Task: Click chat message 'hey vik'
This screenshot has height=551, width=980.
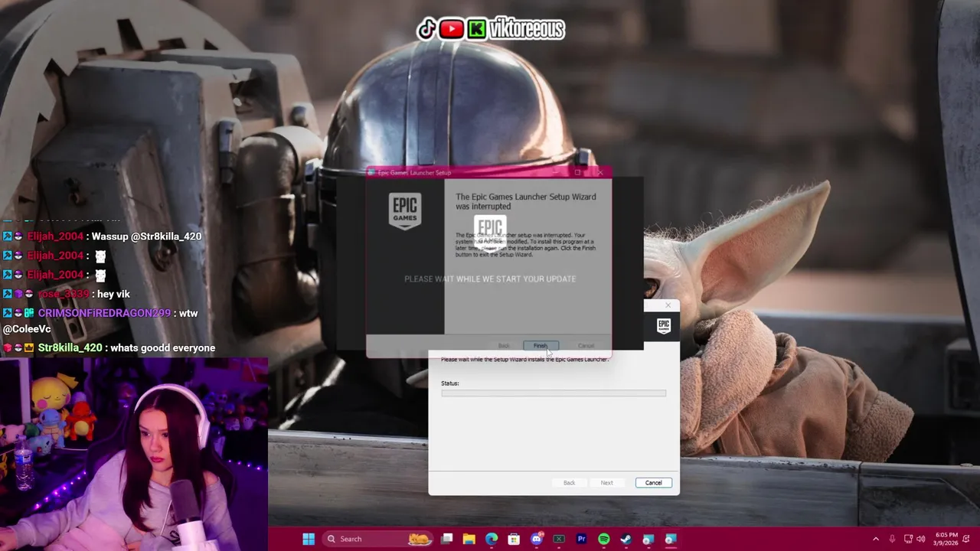Action: click(113, 294)
